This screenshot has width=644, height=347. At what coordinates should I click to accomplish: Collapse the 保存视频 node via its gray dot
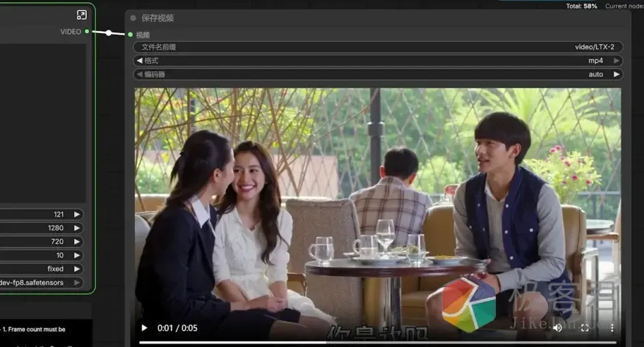click(133, 18)
